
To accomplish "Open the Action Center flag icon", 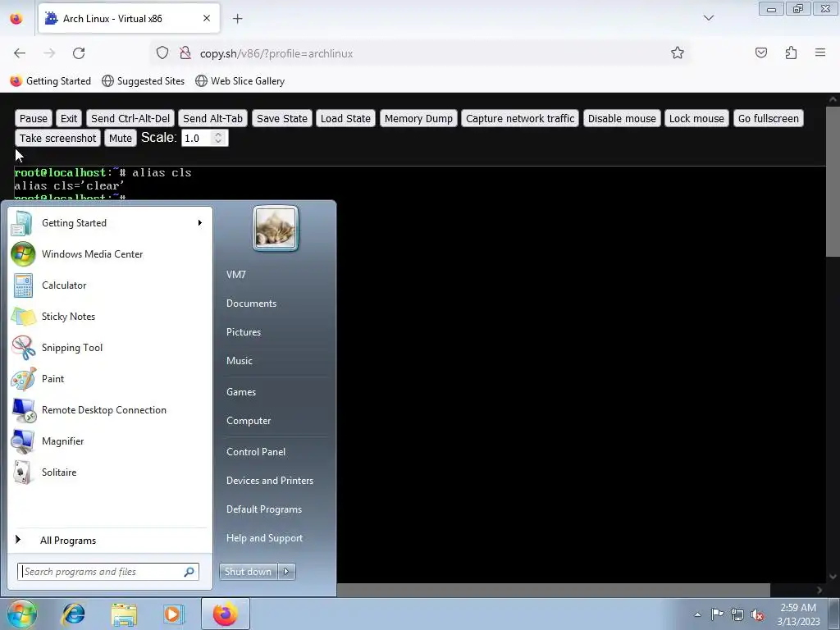I will coord(717,614).
